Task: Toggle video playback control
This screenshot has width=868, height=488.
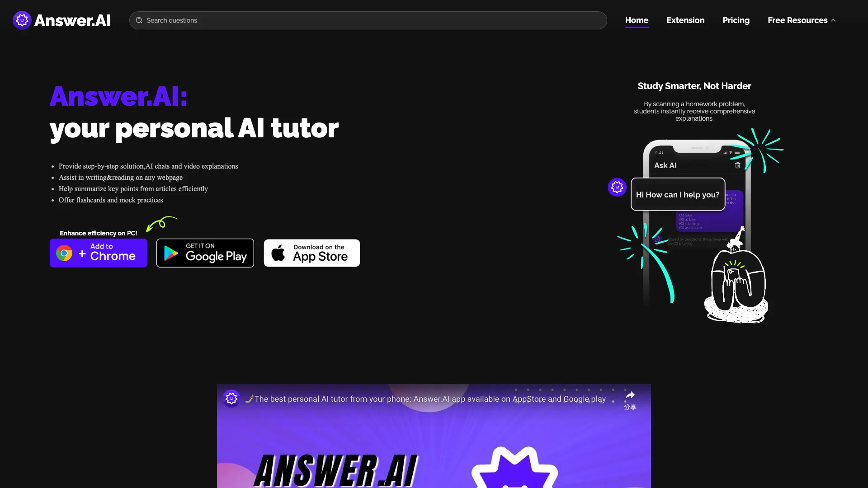Action: (434, 435)
